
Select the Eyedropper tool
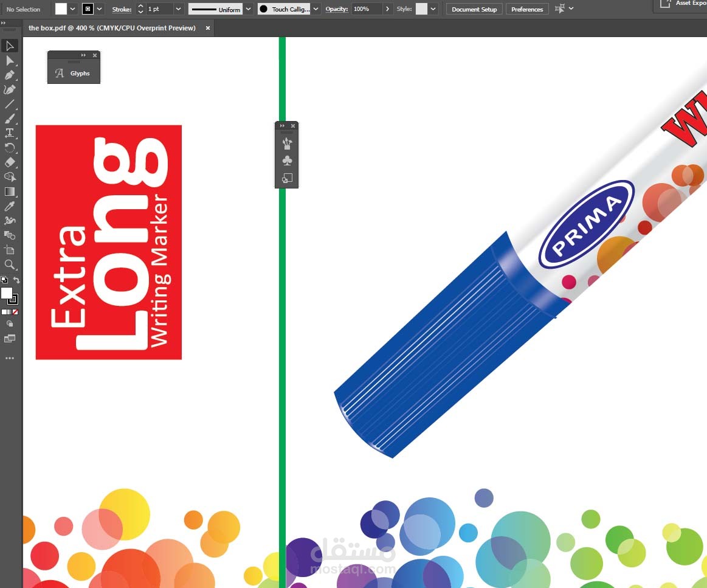pos(10,206)
